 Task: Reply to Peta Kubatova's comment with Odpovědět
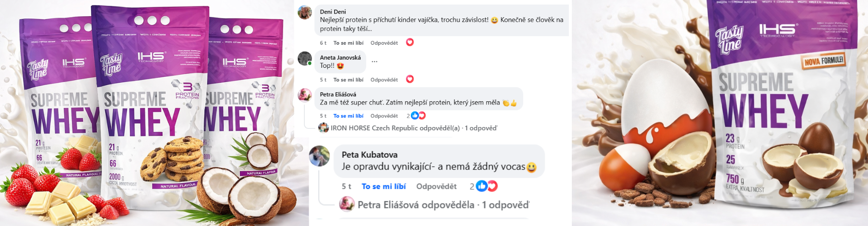[436, 186]
